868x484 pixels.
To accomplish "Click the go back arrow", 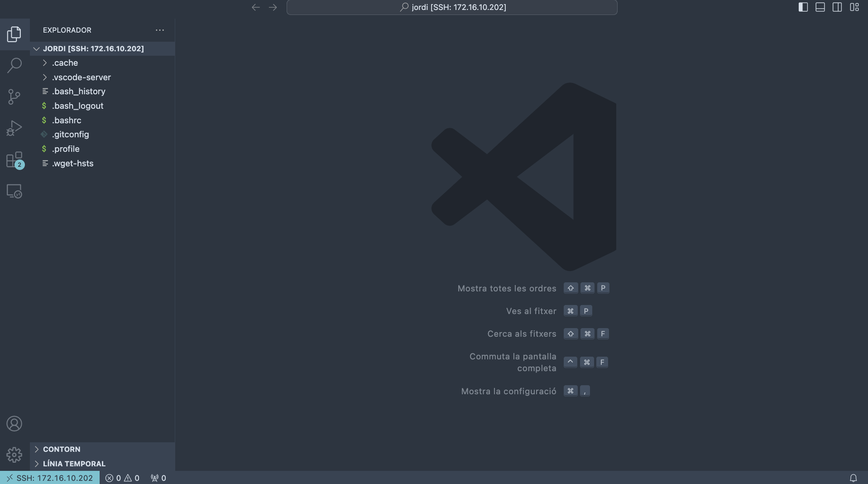I will click(256, 7).
